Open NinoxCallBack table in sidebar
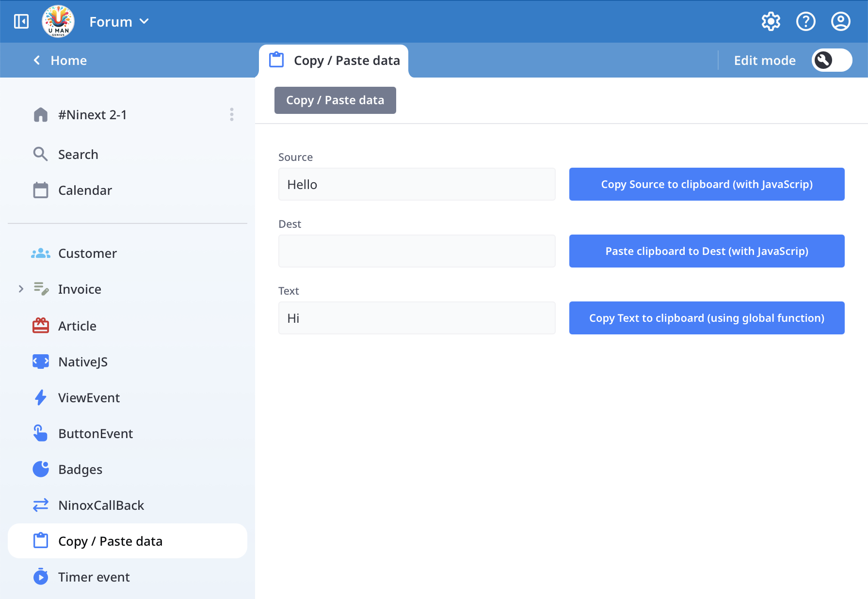The width and height of the screenshot is (868, 599). click(x=128, y=505)
